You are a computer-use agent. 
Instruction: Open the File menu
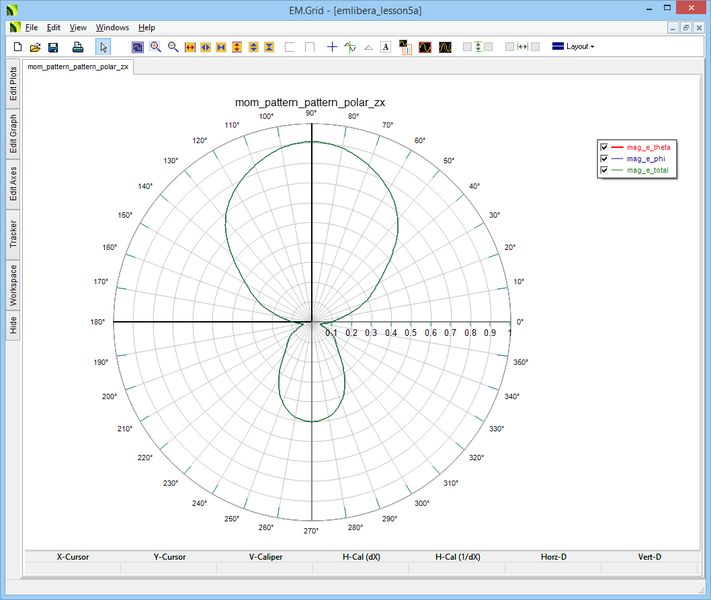[31, 27]
